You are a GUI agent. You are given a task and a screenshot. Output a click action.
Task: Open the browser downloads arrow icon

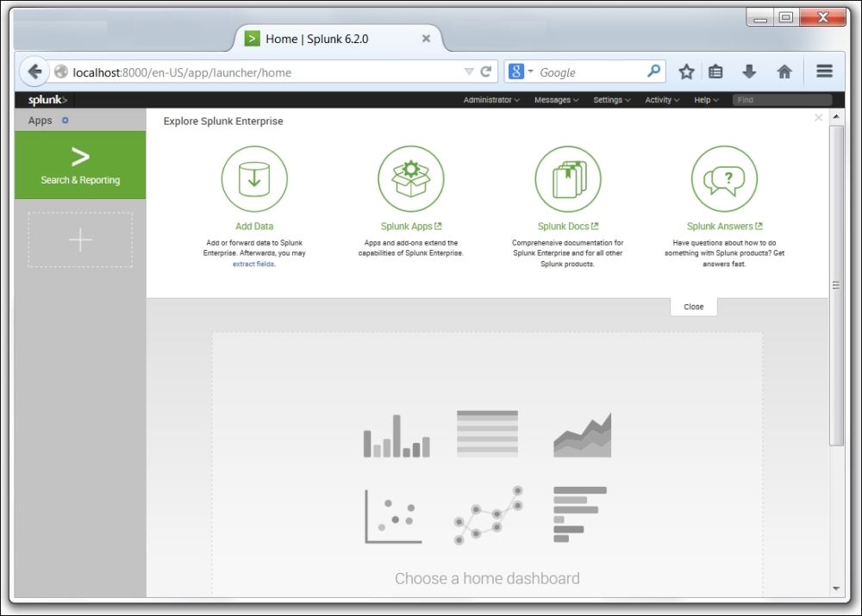(749, 72)
